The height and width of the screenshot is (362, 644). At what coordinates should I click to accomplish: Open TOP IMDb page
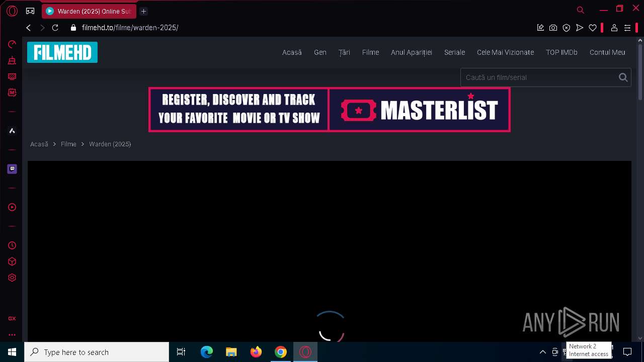click(561, 52)
